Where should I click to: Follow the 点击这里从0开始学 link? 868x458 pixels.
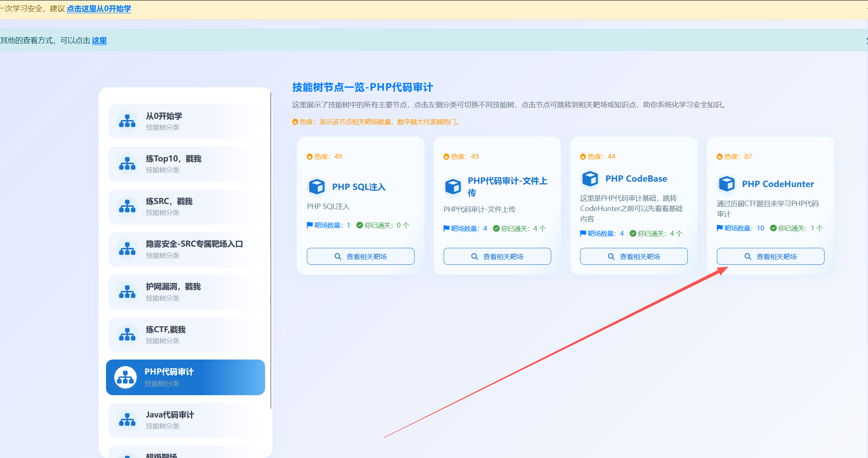click(99, 9)
